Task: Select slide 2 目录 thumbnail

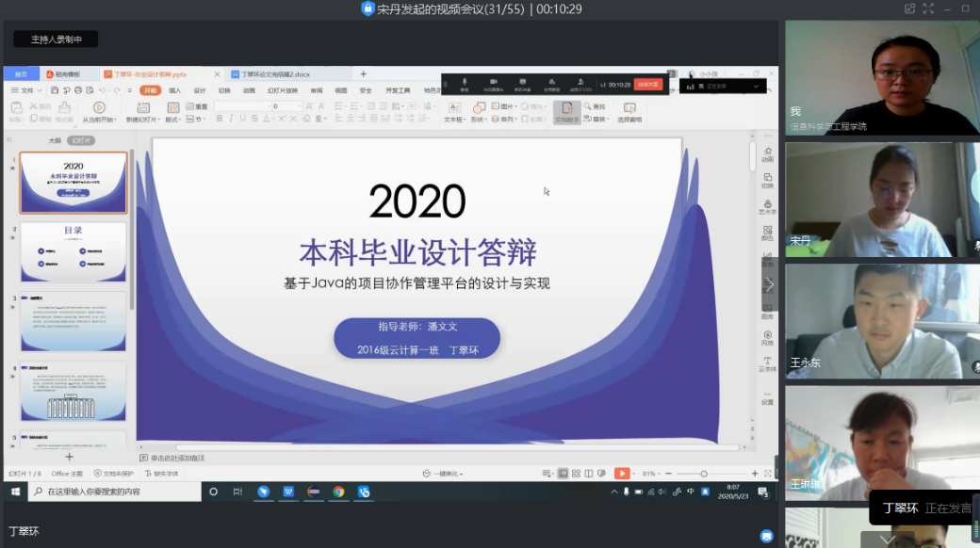Action: (x=73, y=251)
